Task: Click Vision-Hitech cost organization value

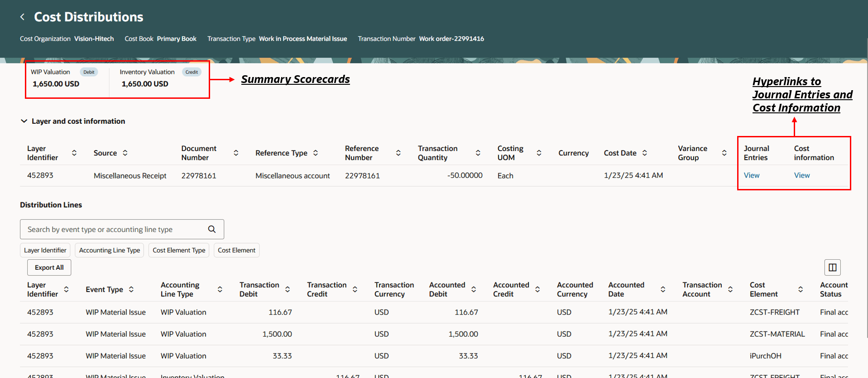Action: (x=94, y=39)
